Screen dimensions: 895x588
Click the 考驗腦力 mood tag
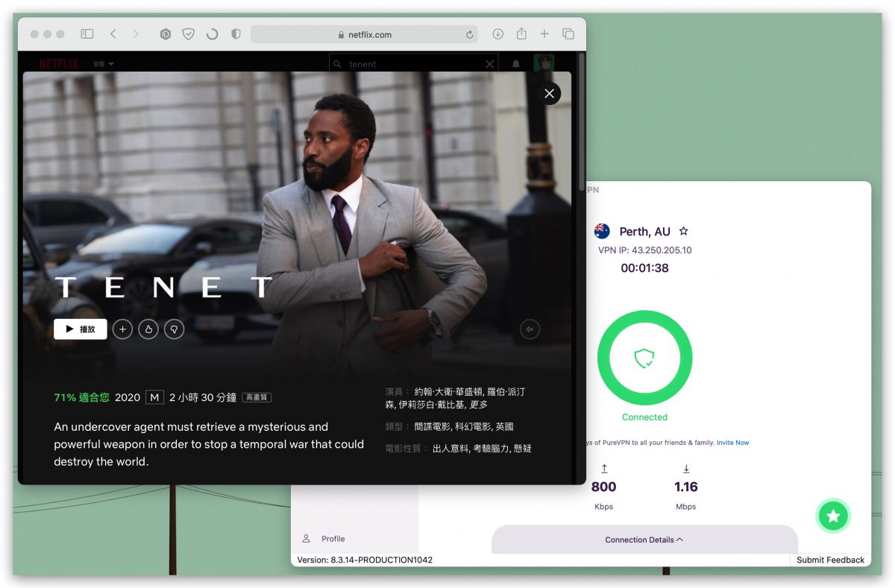(x=491, y=449)
